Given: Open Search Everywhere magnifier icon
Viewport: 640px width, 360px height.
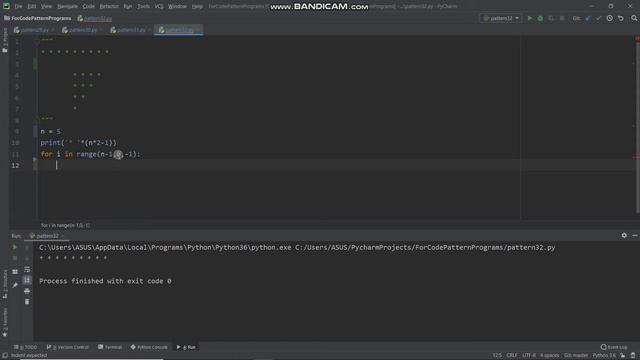Looking at the screenshot, I should coord(634,18).
